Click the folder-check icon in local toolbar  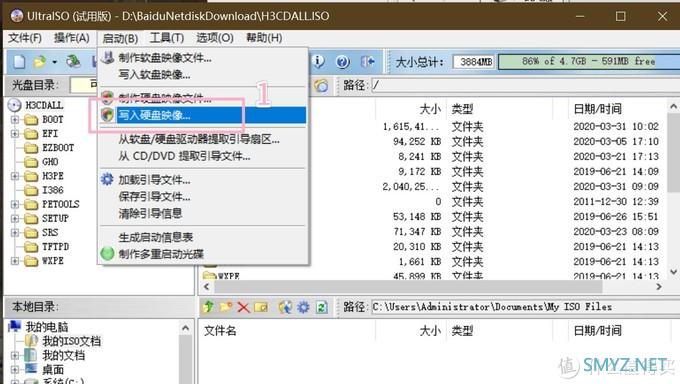coord(261,307)
